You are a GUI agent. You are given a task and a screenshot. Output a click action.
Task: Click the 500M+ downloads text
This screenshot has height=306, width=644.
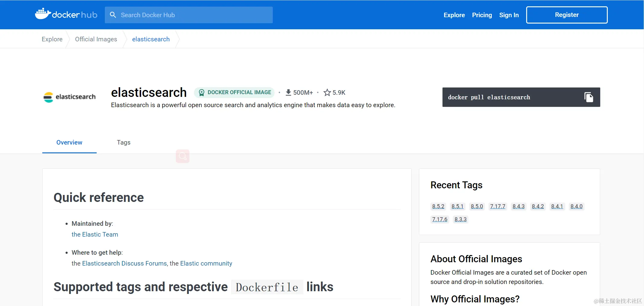303,93
